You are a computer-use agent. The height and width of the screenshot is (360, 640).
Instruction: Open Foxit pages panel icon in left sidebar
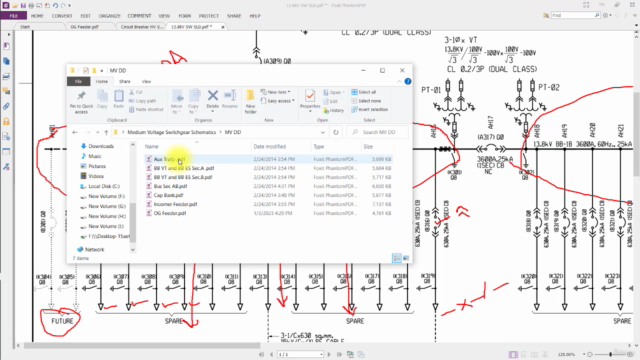(7, 61)
